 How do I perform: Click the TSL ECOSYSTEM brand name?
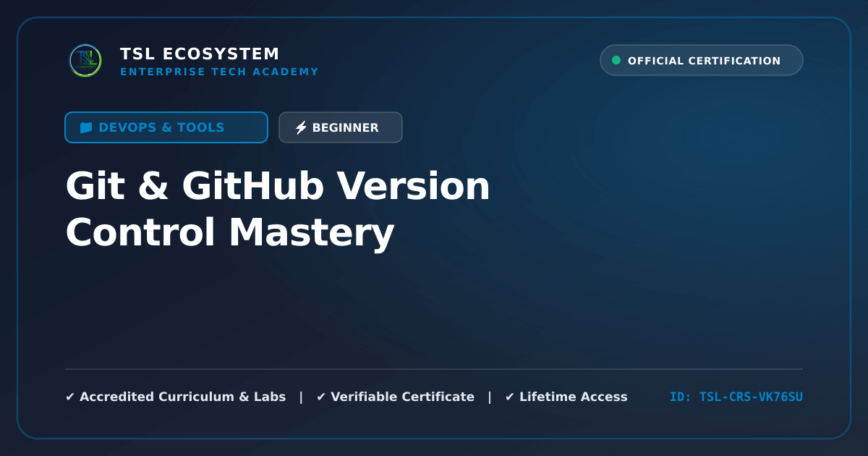click(200, 54)
